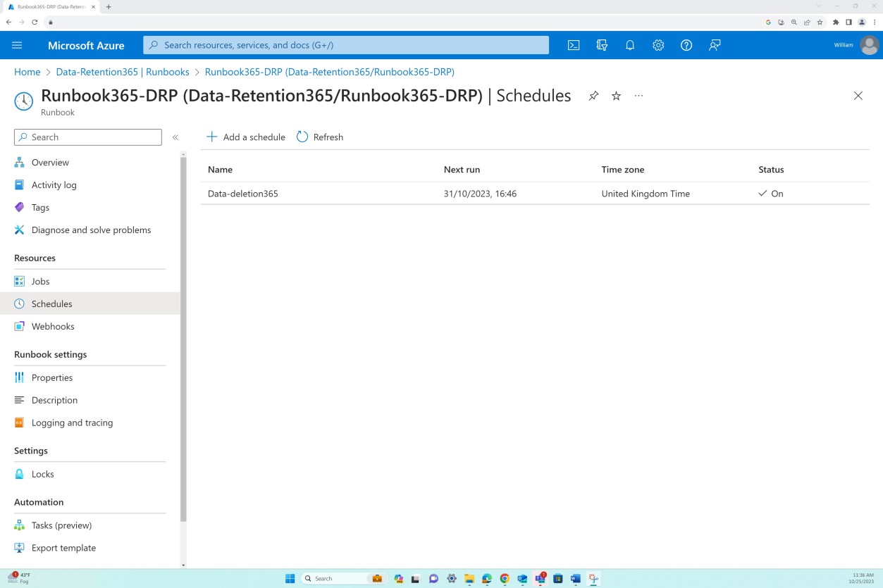Open the Webhooks section
The image size is (883, 588).
pos(53,326)
